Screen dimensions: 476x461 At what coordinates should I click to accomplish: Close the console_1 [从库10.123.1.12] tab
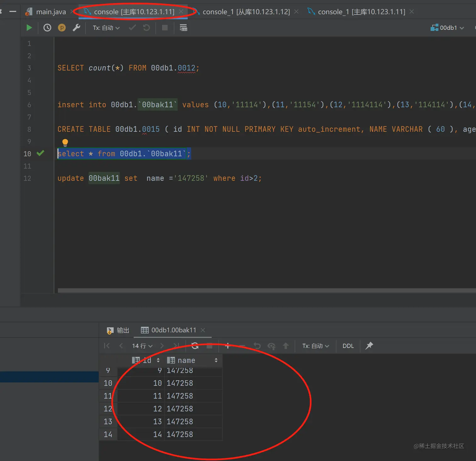click(x=296, y=12)
